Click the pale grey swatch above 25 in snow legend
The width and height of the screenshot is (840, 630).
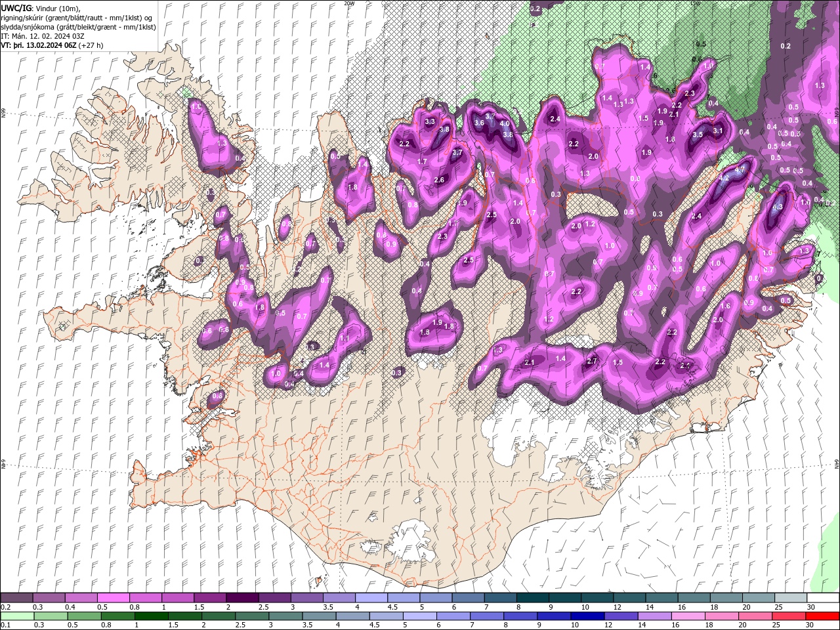(791, 598)
